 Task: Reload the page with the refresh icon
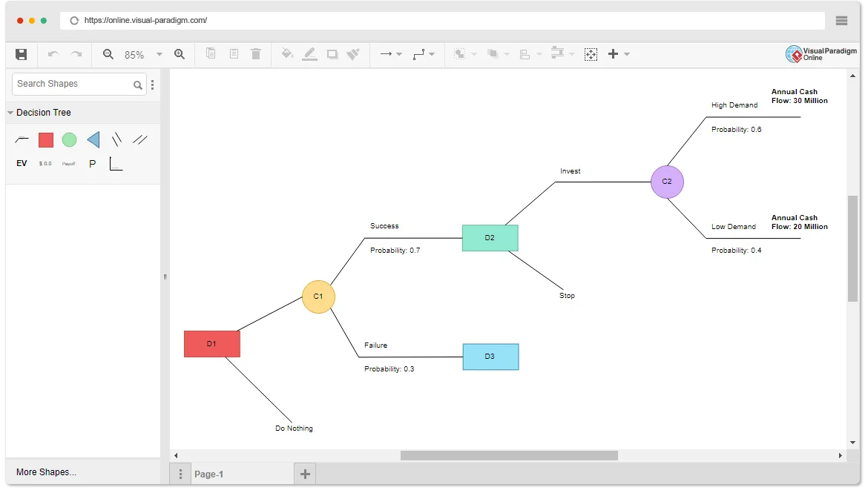coord(73,21)
